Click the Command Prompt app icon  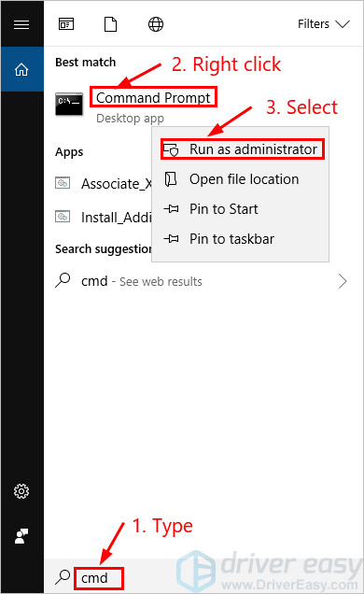point(69,104)
